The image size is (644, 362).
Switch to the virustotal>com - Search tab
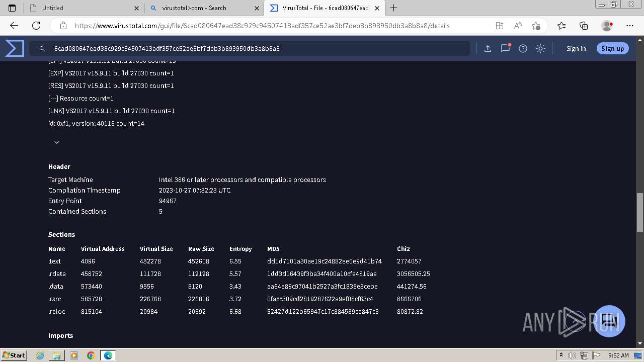coord(204,8)
